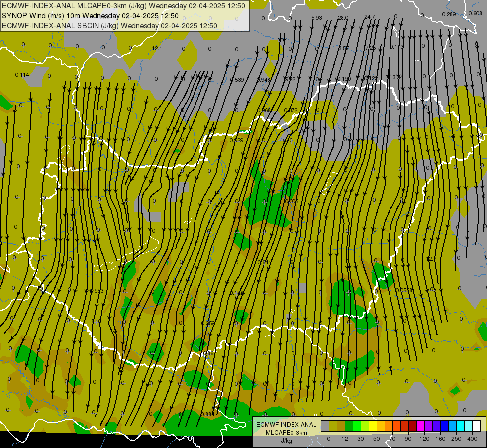Click the map value 12.7

click(431, 259)
